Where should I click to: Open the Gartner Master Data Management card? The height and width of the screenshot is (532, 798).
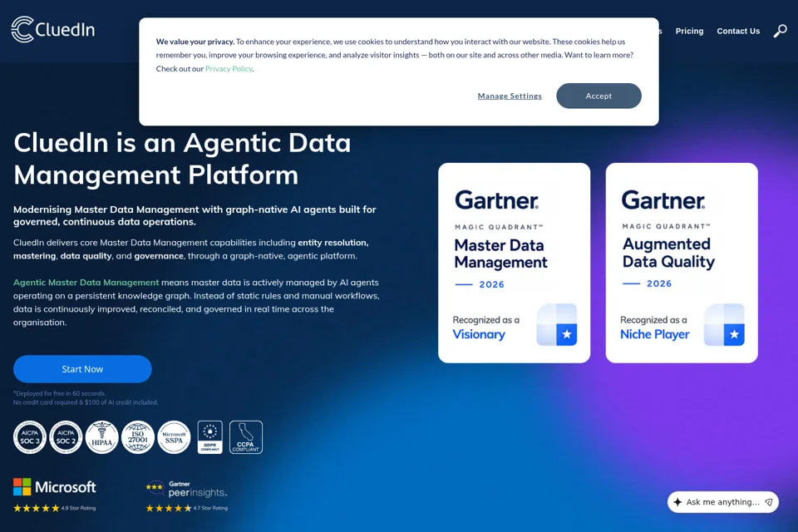click(x=514, y=263)
